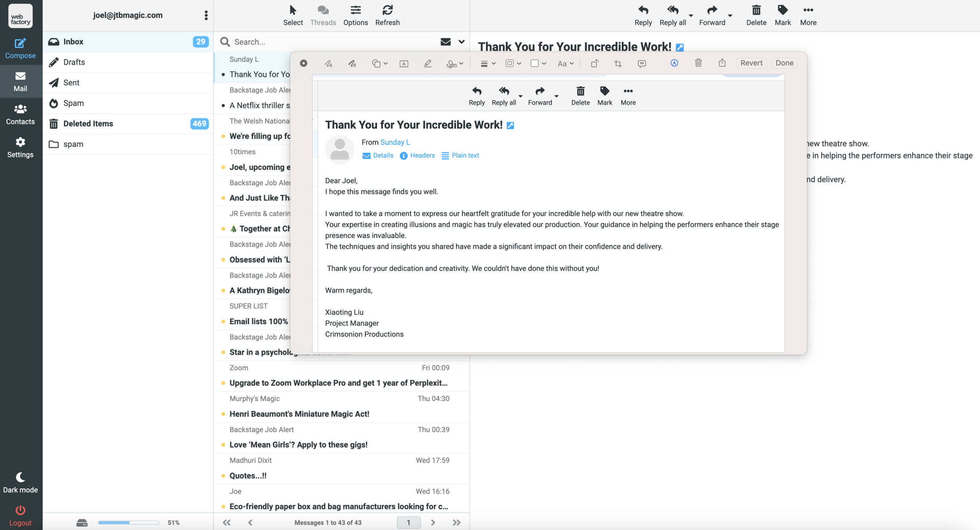The height and width of the screenshot is (530, 980).
Task: Click the Crop tool icon
Action: coord(618,64)
